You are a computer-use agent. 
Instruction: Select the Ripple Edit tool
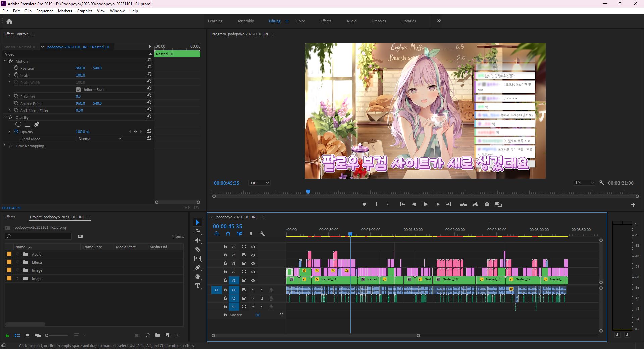click(x=198, y=240)
